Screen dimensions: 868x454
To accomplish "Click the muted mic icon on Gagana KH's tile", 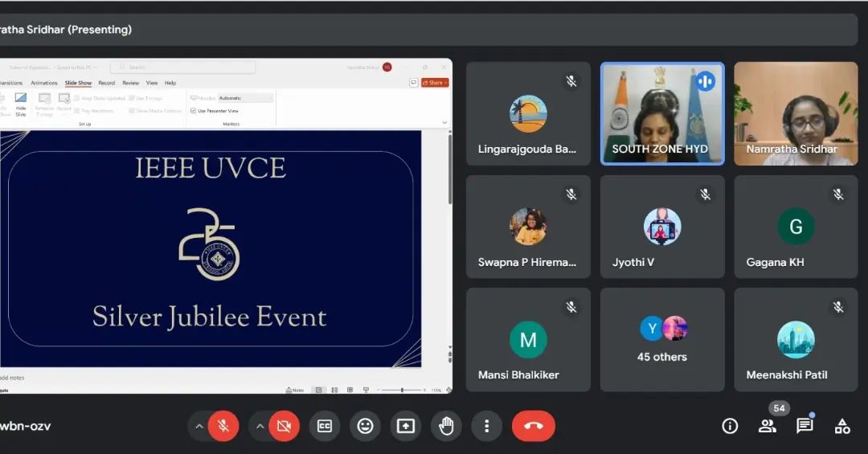I will point(838,194).
